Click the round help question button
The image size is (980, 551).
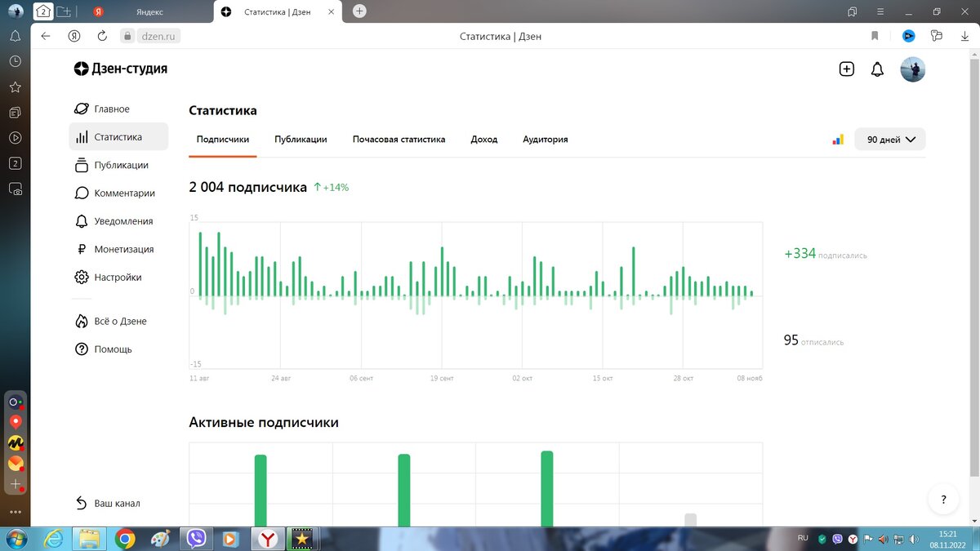point(944,500)
